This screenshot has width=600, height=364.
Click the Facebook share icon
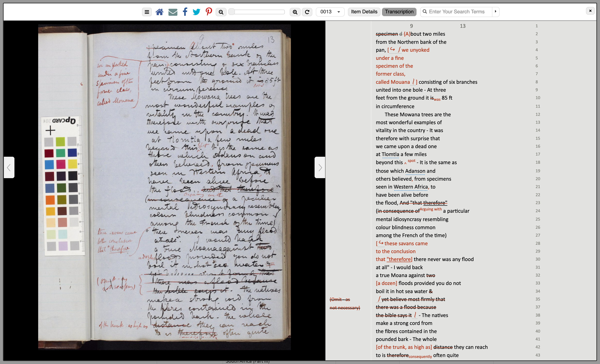(x=185, y=12)
